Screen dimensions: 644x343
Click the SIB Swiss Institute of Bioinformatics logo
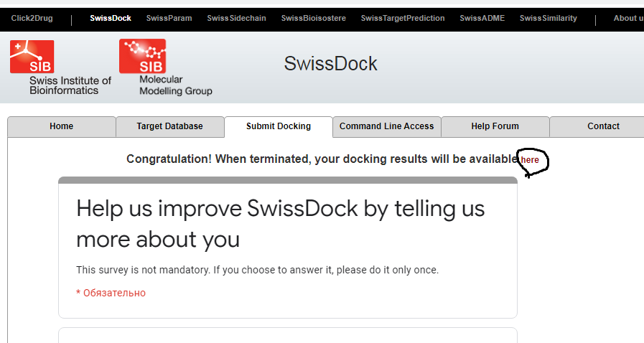(60, 67)
